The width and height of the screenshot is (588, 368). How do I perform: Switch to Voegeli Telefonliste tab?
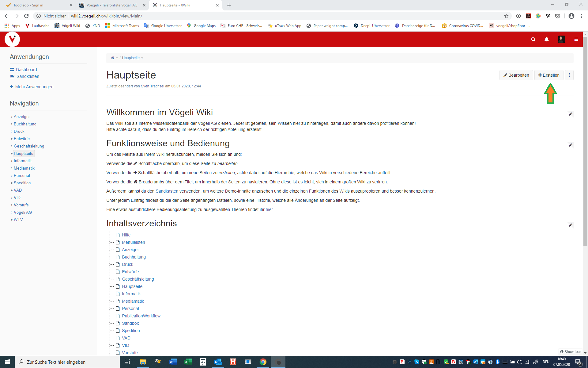tap(112, 5)
